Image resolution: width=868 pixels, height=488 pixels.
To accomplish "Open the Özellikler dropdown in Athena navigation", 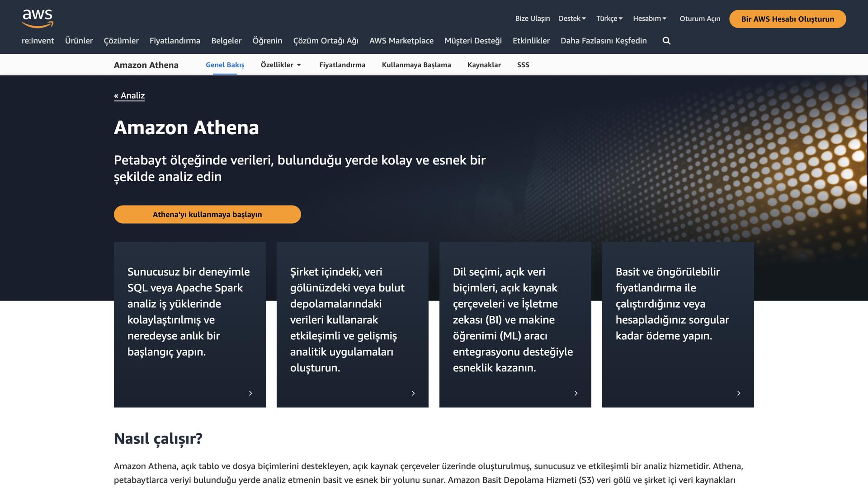I will (x=281, y=65).
